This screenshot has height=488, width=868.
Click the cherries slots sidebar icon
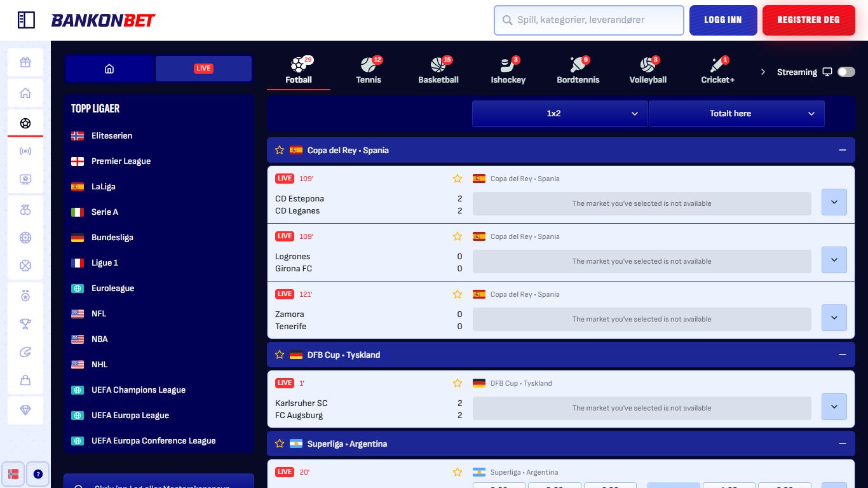point(25,210)
